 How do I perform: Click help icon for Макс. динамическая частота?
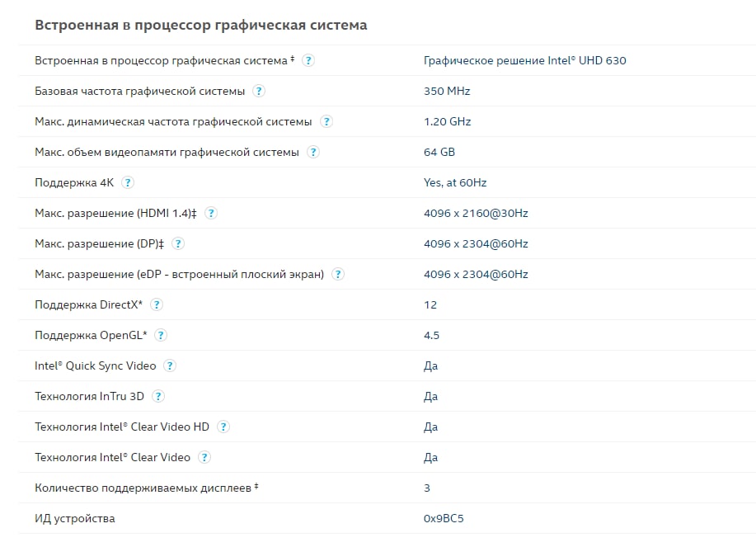(x=326, y=121)
